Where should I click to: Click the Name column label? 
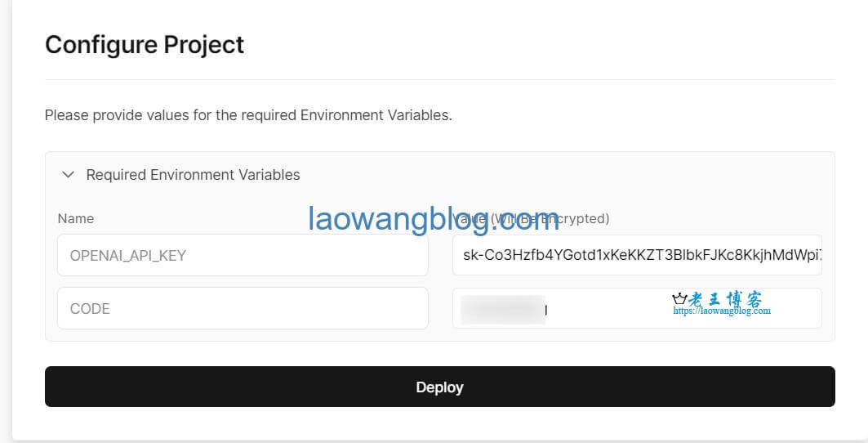click(76, 218)
